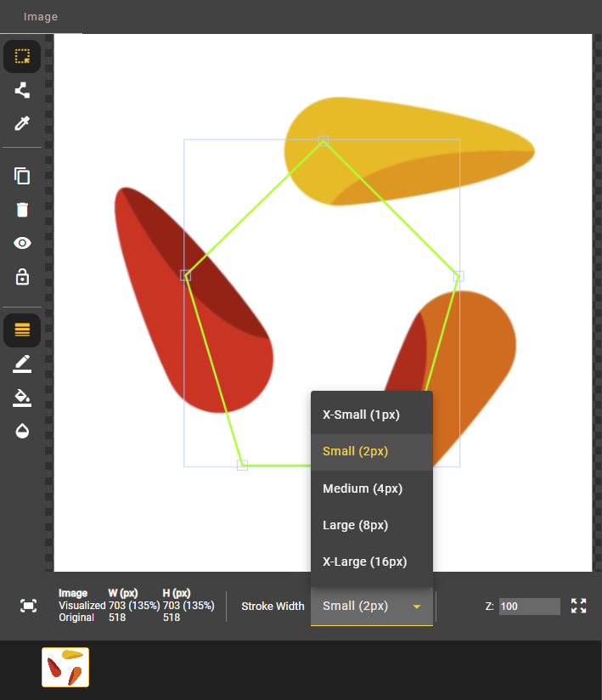Select the fill color bucket icon
The image size is (602, 700).
click(x=22, y=398)
